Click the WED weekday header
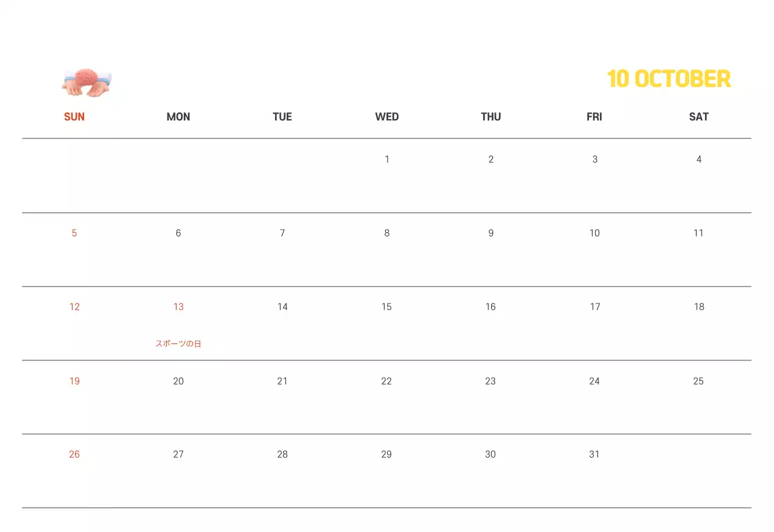 coord(387,117)
